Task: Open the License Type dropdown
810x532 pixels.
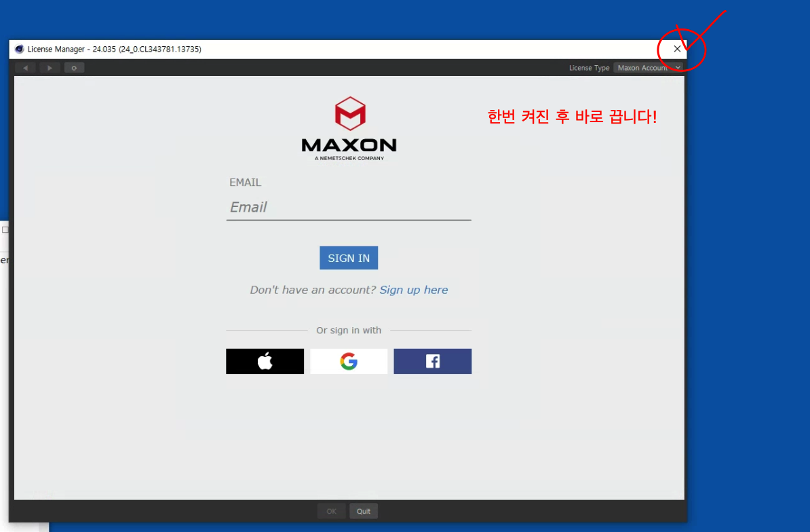Action: click(649, 68)
